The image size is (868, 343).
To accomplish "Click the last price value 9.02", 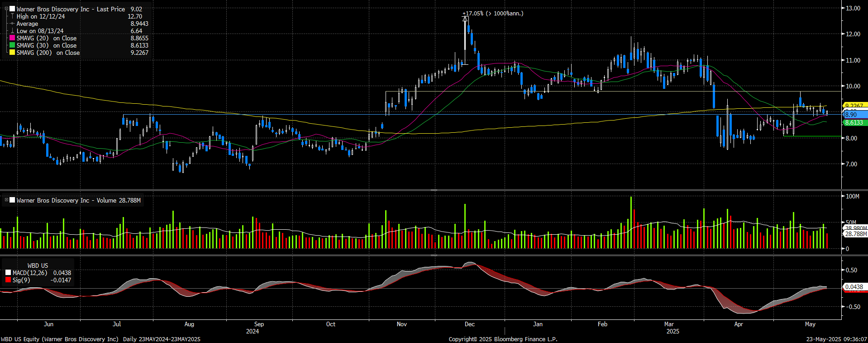I will (x=136, y=9).
